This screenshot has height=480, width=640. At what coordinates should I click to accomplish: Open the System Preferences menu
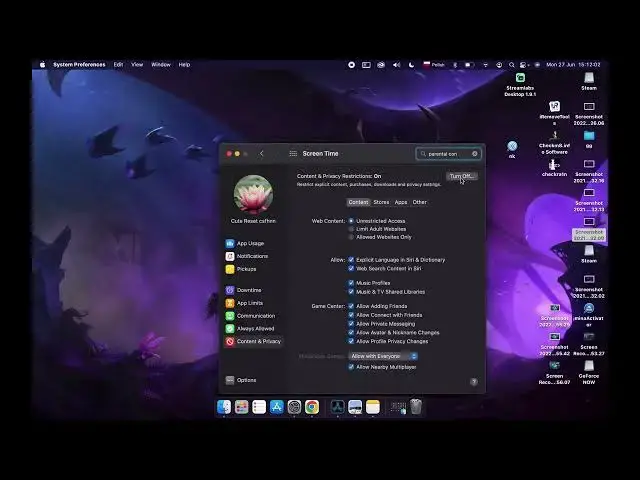pyautogui.click(x=79, y=64)
